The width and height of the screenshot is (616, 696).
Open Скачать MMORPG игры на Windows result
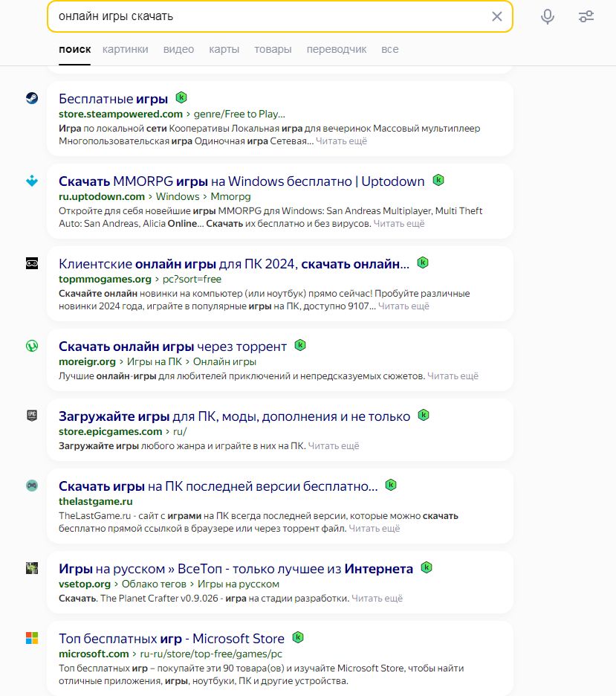(241, 181)
